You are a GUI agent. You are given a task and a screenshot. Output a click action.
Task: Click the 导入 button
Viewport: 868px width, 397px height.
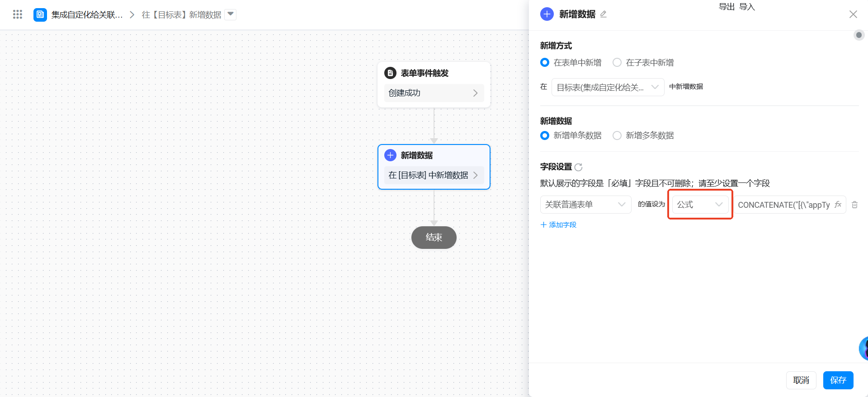tap(747, 7)
